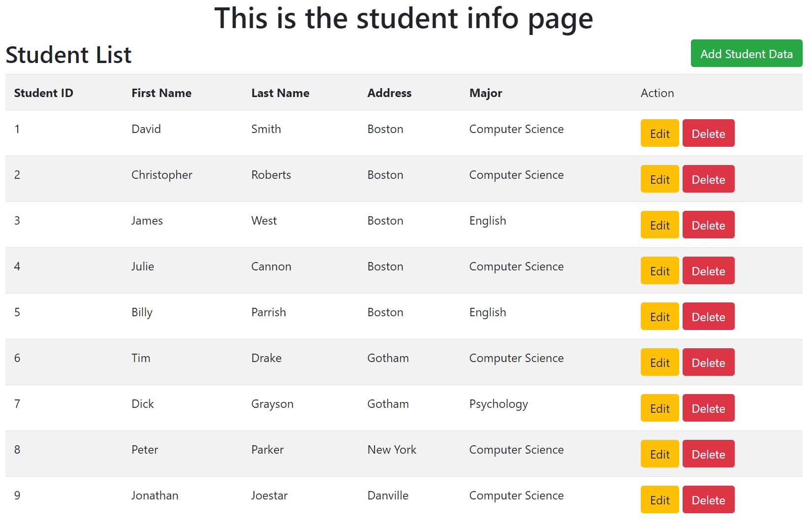Delete James West's row
Viewport: 812px width, 529px height.
coord(708,225)
